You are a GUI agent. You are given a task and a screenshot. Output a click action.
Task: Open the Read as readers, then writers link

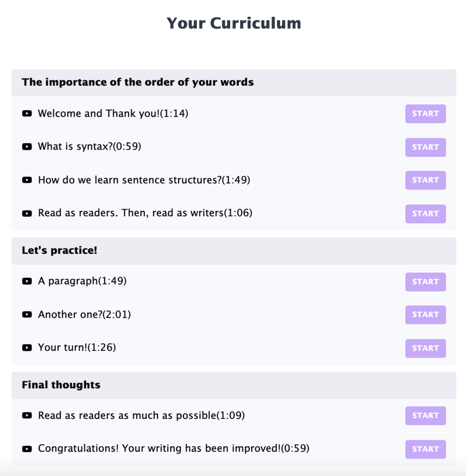[145, 213]
